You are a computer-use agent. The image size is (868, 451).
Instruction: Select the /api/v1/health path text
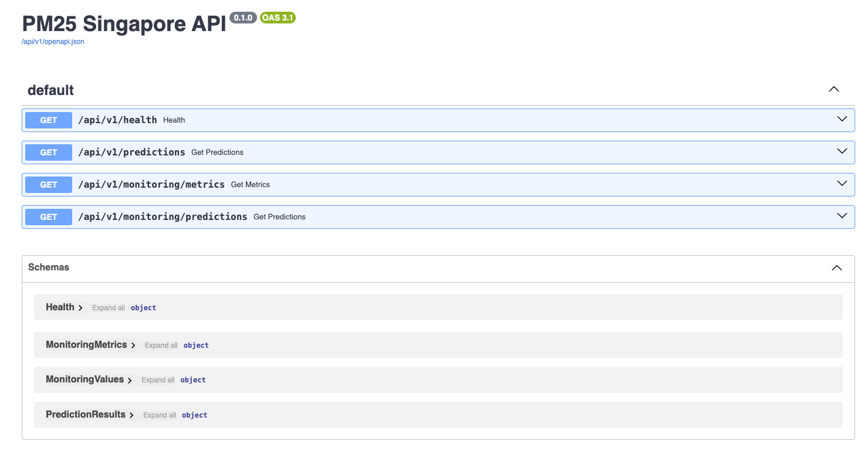pyautogui.click(x=117, y=120)
